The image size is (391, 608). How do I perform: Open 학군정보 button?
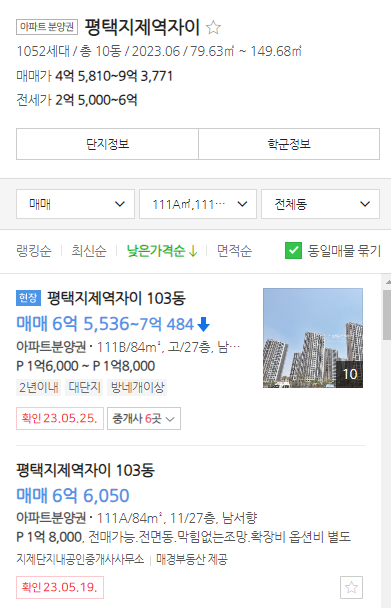(x=289, y=144)
